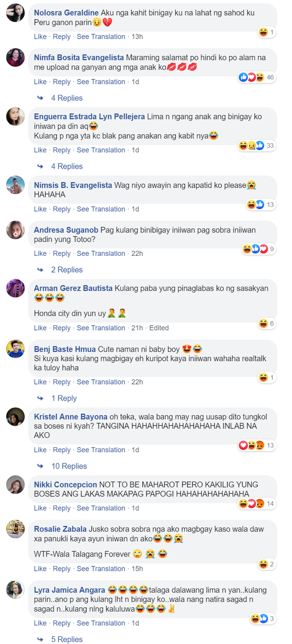See Translation of Rosalie Zabala's comment

[x=101, y=569]
